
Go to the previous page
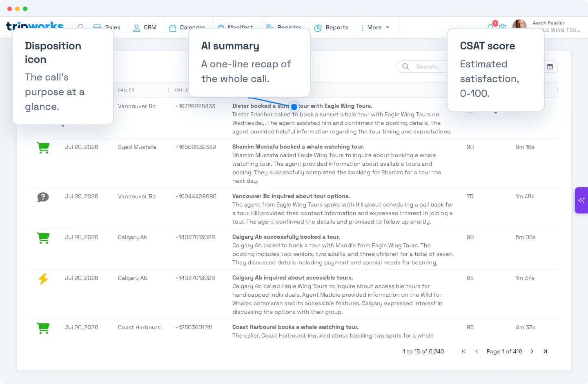[477, 351]
